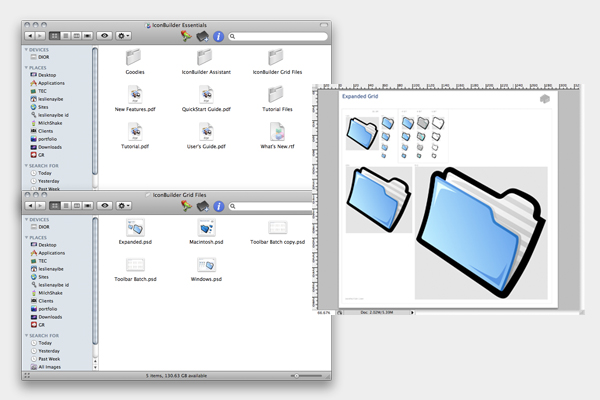Open Applications in Grid Files sidebar
Viewport: 600px width, 400px height.
48,253
